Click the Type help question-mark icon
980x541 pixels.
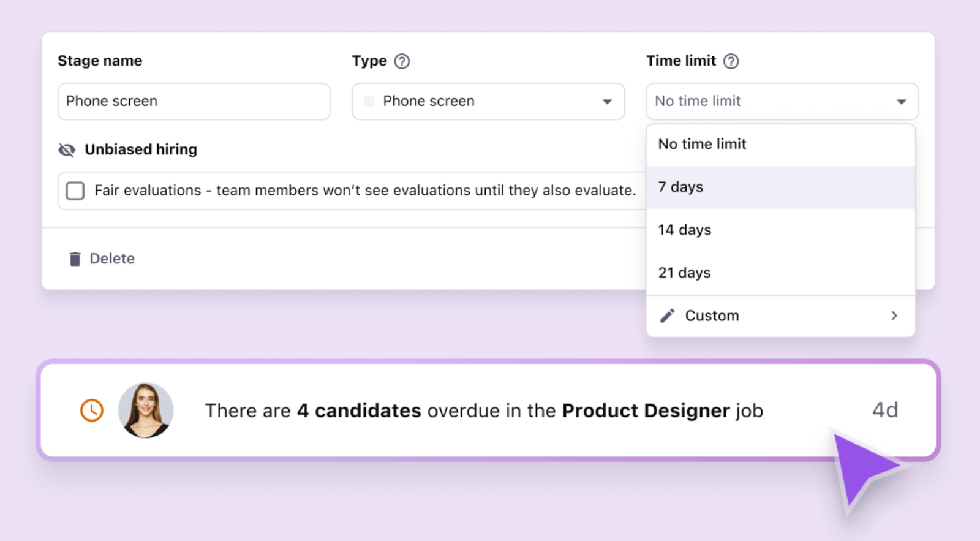click(x=402, y=61)
